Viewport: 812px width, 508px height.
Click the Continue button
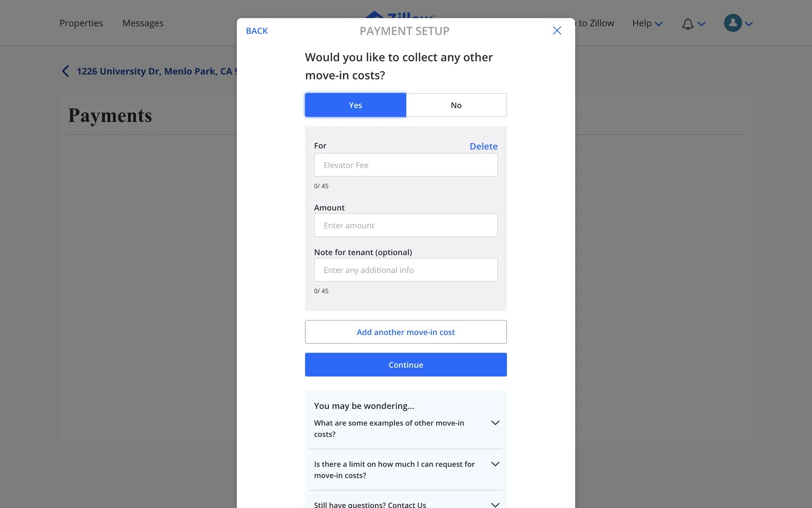pyautogui.click(x=406, y=364)
